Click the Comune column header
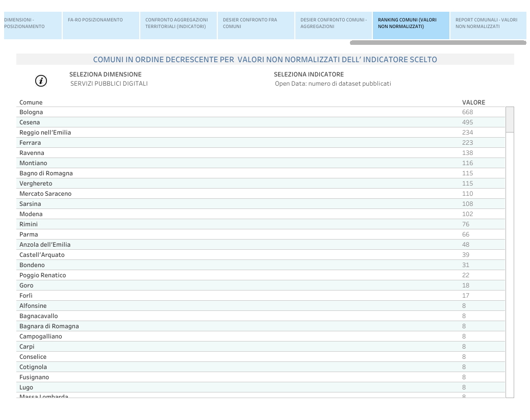The width and height of the screenshot is (530, 420). (31, 102)
